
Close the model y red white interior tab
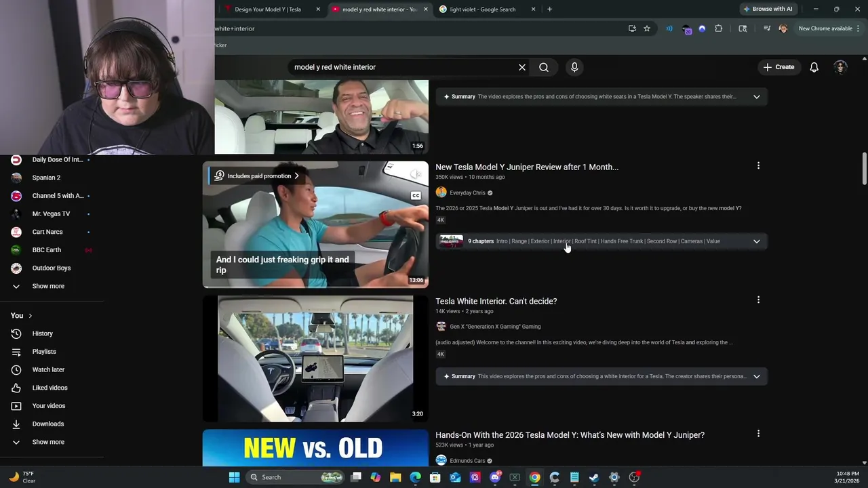(426, 9)
